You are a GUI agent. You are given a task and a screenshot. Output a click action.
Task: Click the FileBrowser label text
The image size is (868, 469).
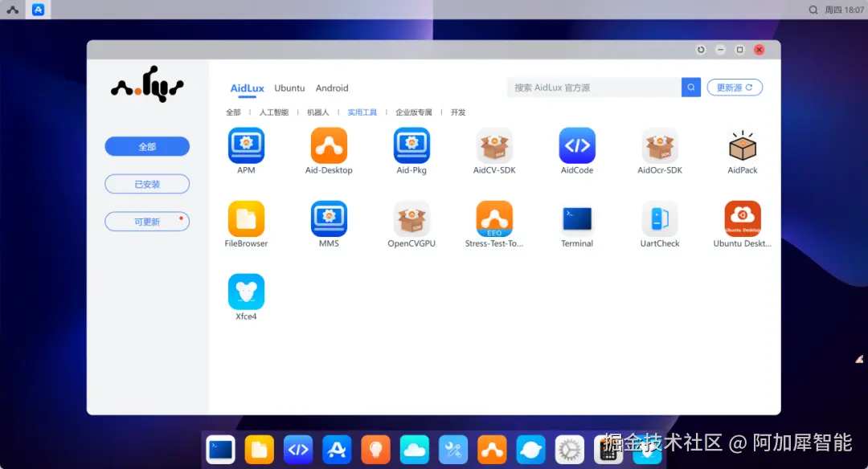247,243
